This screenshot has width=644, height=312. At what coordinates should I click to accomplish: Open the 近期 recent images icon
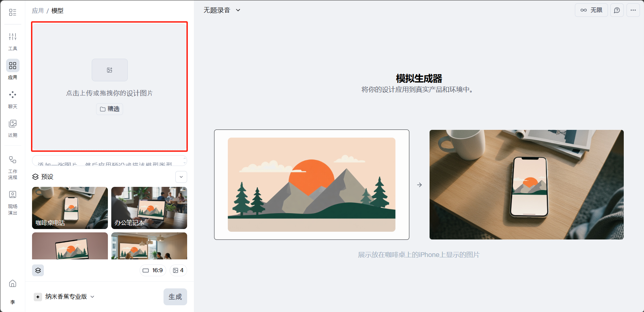point(13,128)
